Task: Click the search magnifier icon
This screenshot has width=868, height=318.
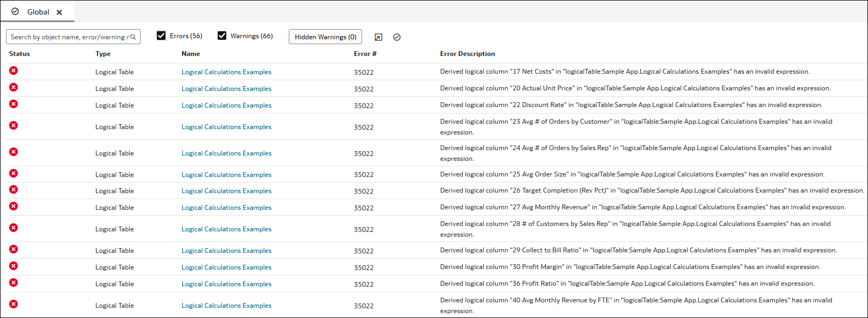Action: pos(133,37)
